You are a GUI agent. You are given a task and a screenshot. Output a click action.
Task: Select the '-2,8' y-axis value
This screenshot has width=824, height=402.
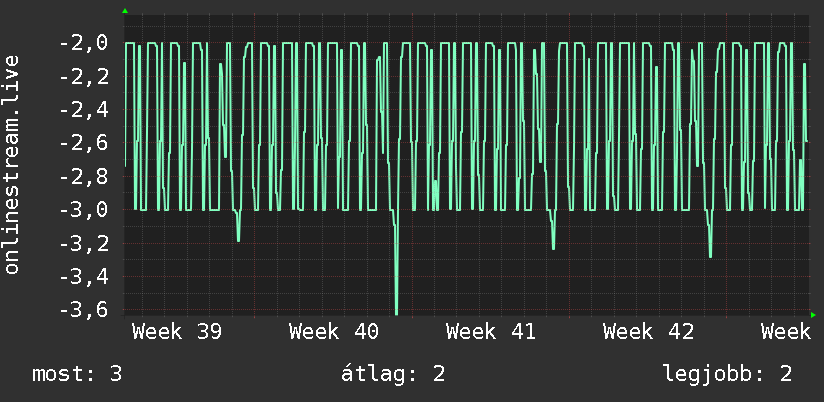click(x=84, y=177)
